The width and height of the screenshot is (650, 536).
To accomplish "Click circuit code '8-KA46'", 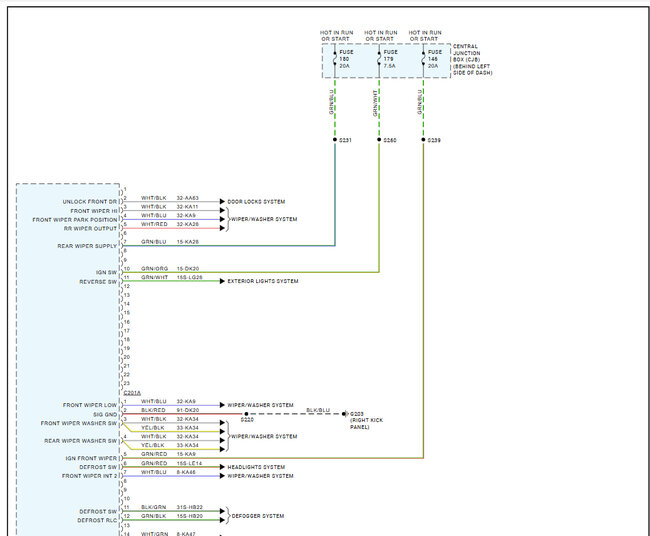I will (186, 472).
